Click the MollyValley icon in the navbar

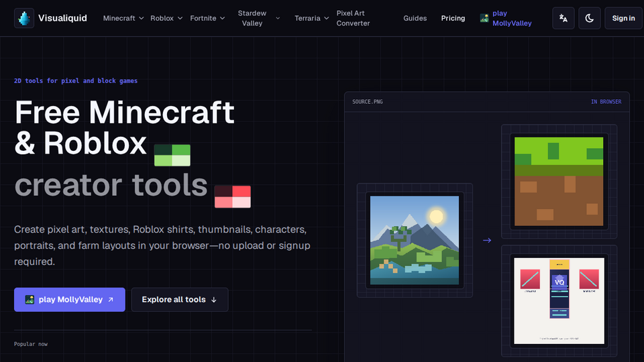(484, 18)
